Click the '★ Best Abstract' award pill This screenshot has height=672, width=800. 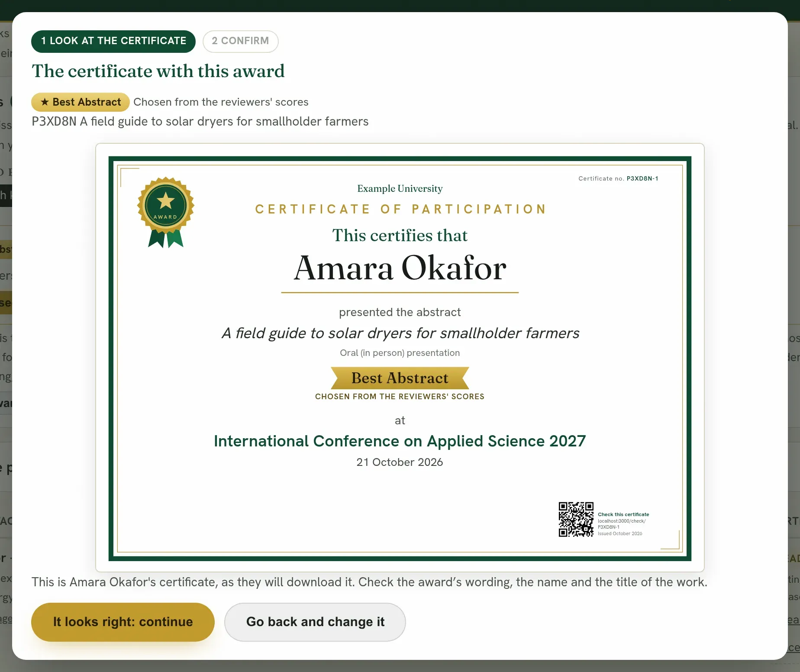pyautogui.click(x=81, y=102)
